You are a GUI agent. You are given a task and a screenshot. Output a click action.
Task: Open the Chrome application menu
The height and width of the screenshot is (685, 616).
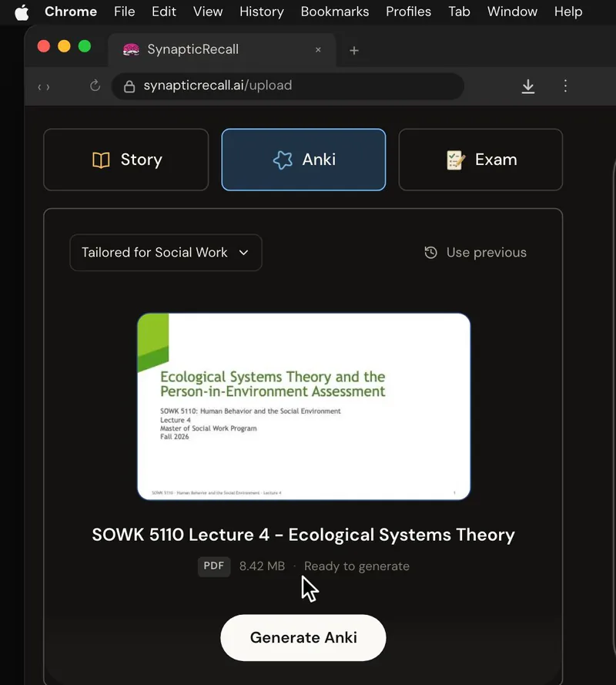point(71,12)
